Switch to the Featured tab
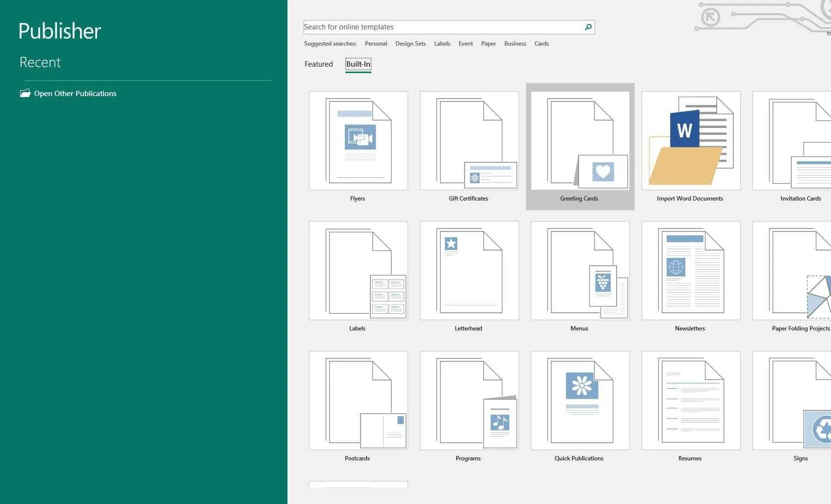The height and width of the screenshot is (504, 831). coord(318,64)
